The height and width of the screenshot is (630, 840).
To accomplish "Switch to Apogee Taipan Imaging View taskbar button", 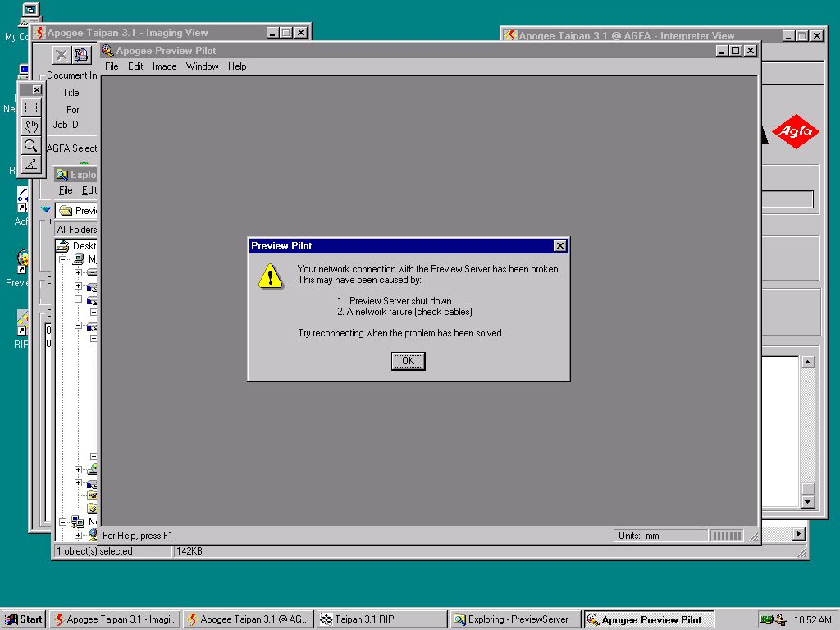I will click(x=115, y=619).
